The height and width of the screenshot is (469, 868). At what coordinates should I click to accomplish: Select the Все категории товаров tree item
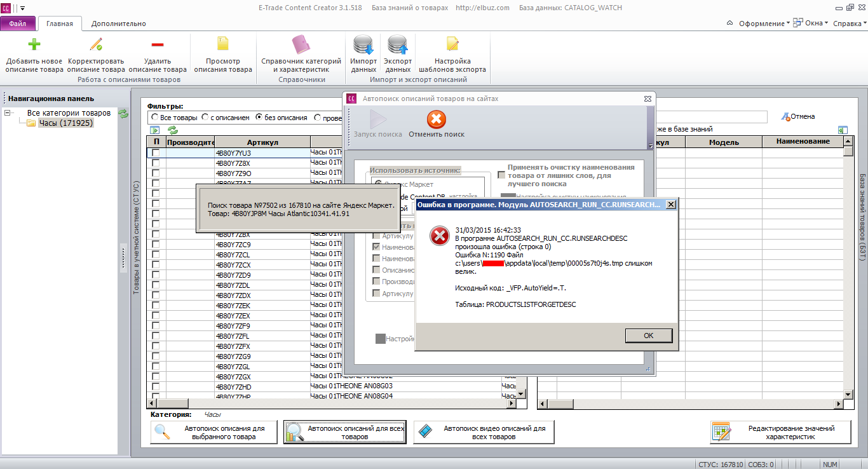pos(69,113)
